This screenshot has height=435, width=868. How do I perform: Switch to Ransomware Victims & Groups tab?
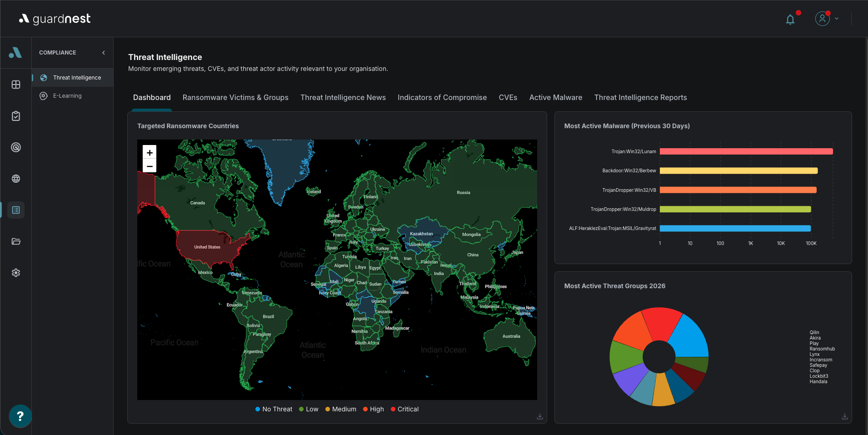click(235, 97)
